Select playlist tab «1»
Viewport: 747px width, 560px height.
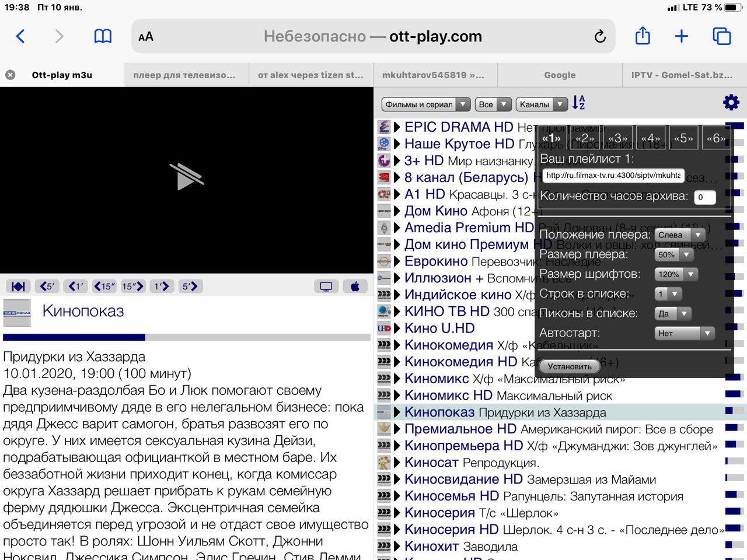click(x=551, y=139)
